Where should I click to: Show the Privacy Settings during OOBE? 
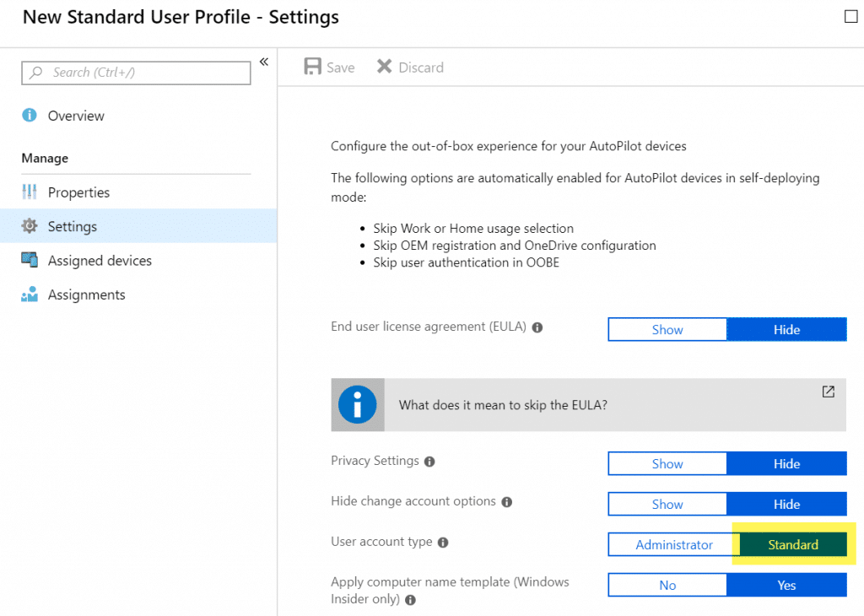tap(667, 463)
